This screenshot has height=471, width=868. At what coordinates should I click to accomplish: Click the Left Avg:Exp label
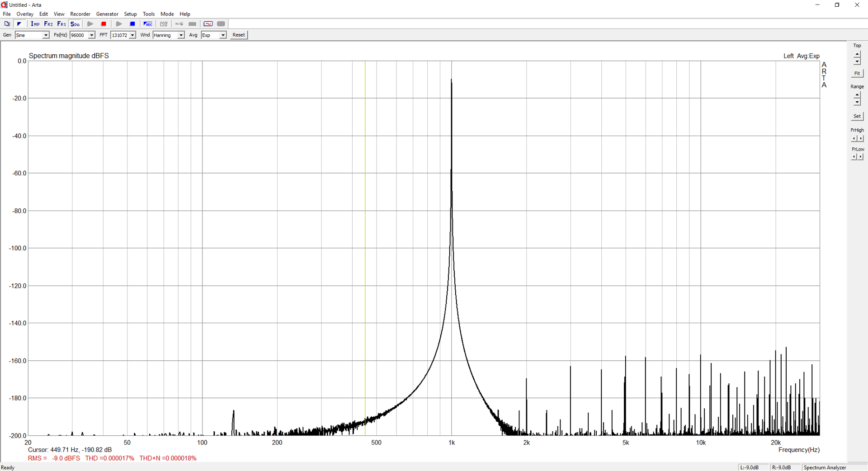point(802,56)
